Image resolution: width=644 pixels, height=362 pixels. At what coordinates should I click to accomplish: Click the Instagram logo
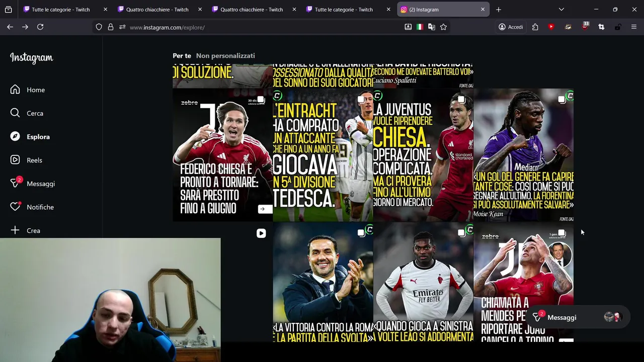point(31,58)
